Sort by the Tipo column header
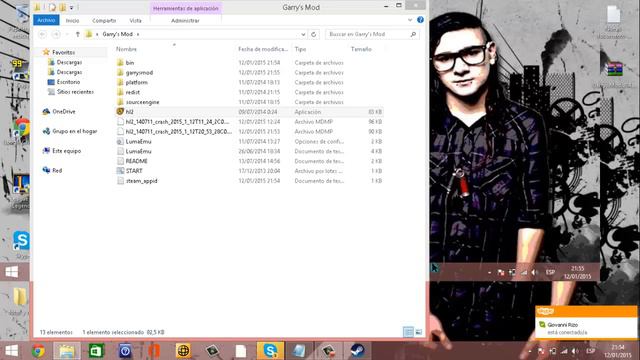Screen dimensions: 640x360 click(x=300, y=49)
